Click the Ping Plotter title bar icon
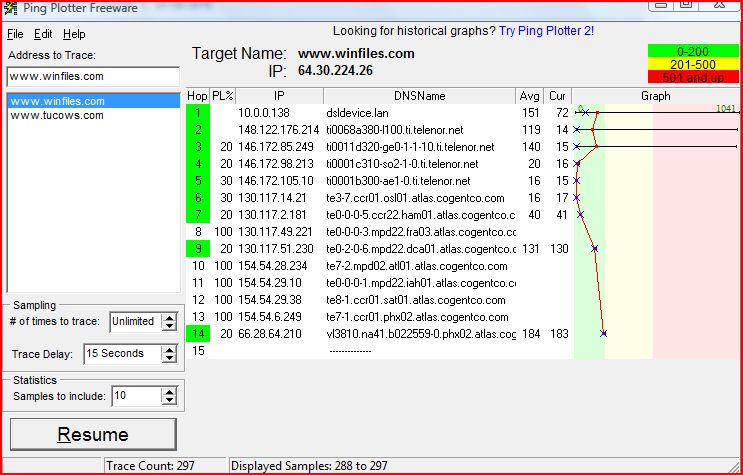The image size is (743, 475). (10, 8)
